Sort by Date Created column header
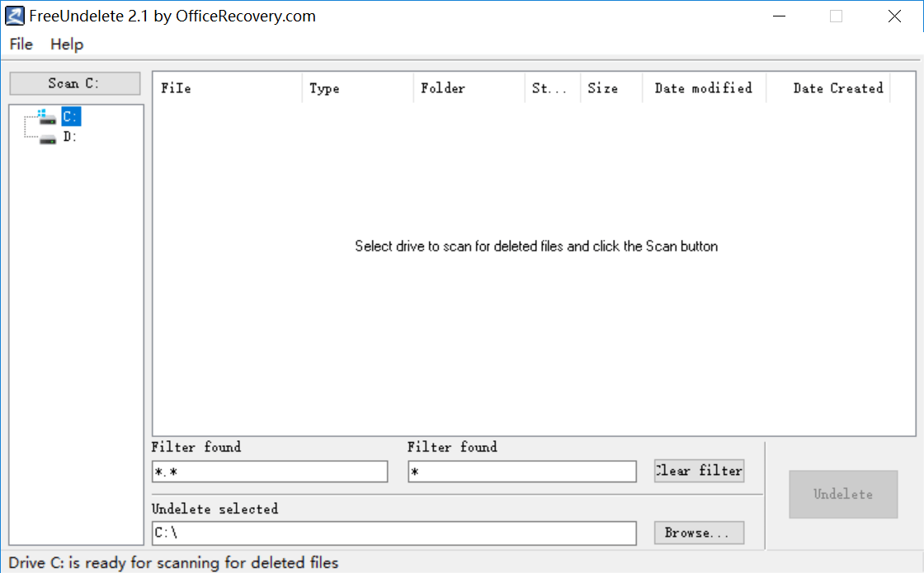The height and width of the screenshot is (573, 924). [828, 88]
